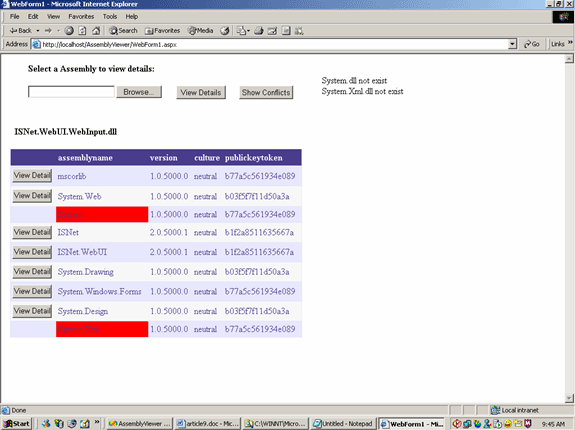Click View Detail for mscorlib
This screenshot has width=575, height=430.
(x=32, y=176)
